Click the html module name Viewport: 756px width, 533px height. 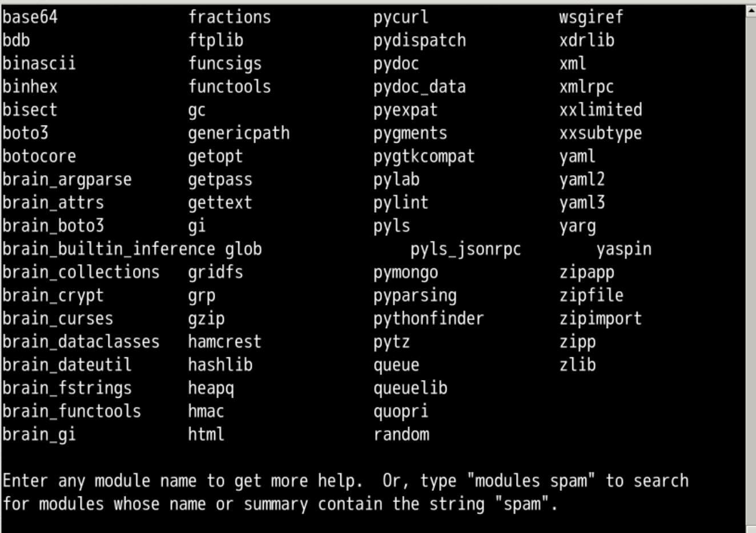tap(206, 434)
